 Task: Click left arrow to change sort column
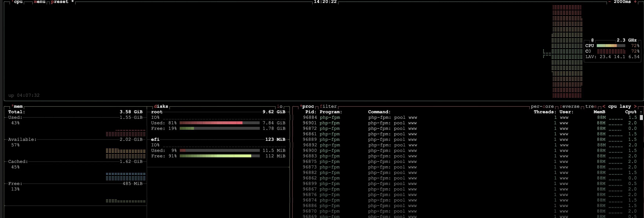(x=604, y=106)
